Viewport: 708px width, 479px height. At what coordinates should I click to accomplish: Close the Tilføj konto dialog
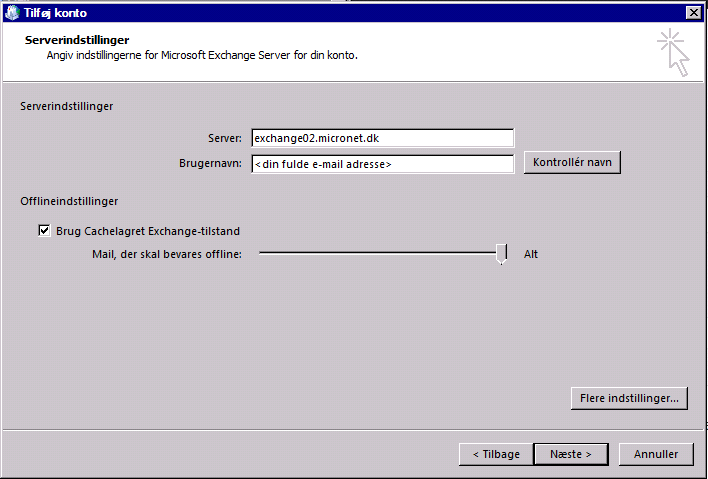click(693, 13)
